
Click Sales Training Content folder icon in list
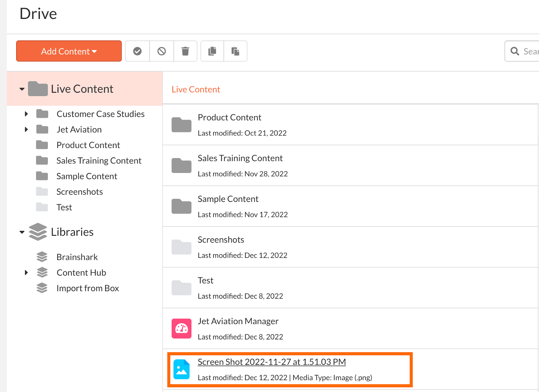tap(182, 165)
